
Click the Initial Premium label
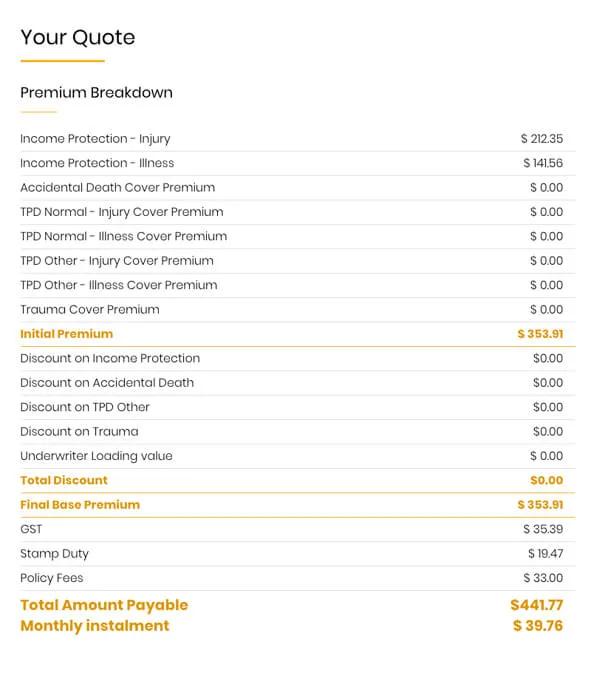pyautogui.click(x=66, y=334)
